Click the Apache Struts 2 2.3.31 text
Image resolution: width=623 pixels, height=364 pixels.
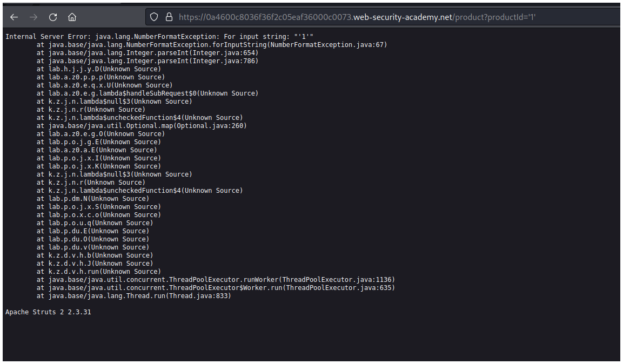tap(48, 312)
